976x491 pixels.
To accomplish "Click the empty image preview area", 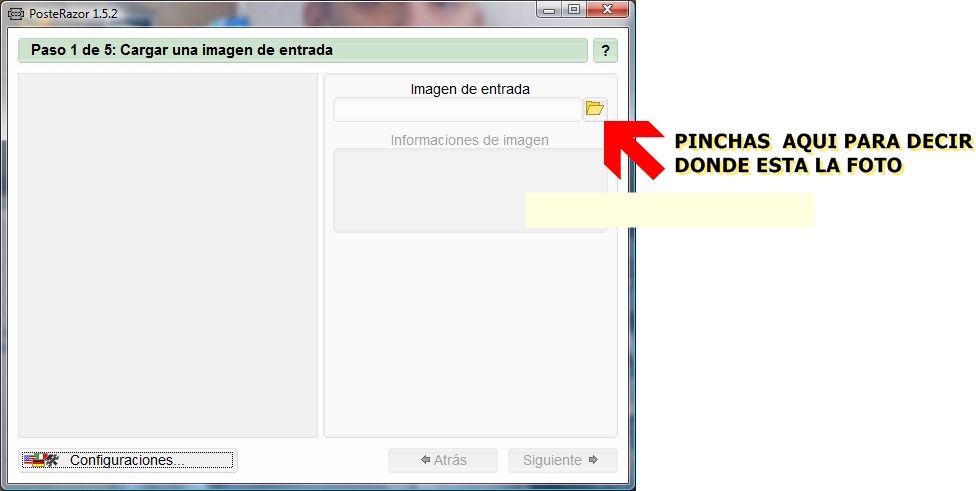I will [x=168, y=255].
